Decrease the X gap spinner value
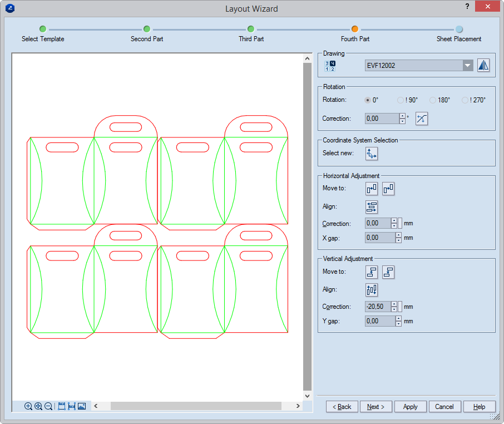Screen dimensions: 504x424 398,240
